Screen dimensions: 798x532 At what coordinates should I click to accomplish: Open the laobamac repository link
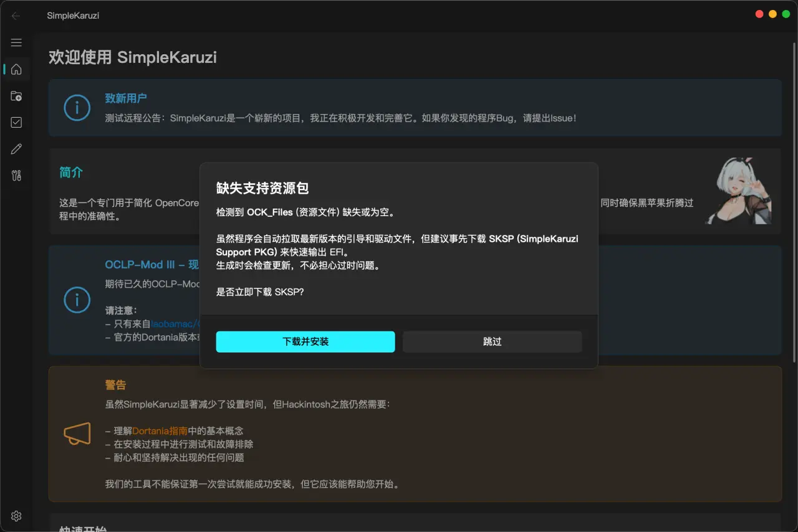[175, 324]
